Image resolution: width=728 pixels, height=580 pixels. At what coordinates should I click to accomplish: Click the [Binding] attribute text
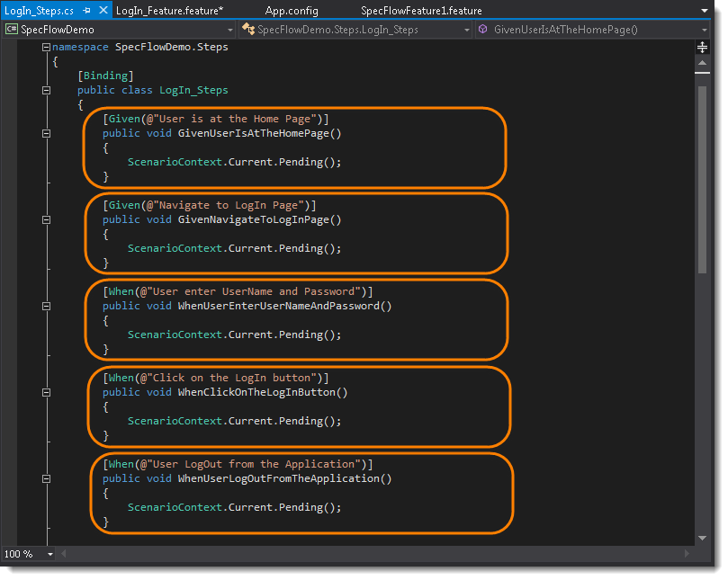[x=106, y=76]
